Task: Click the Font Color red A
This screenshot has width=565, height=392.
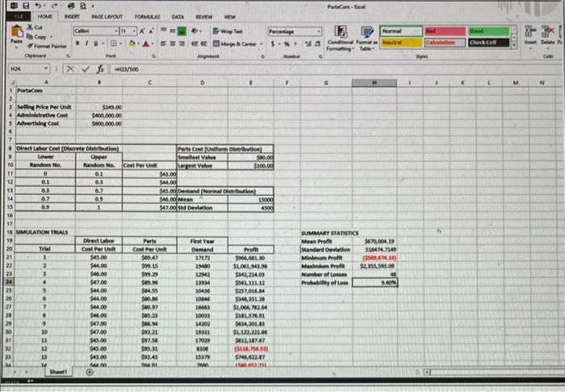Action: (145, 44)
